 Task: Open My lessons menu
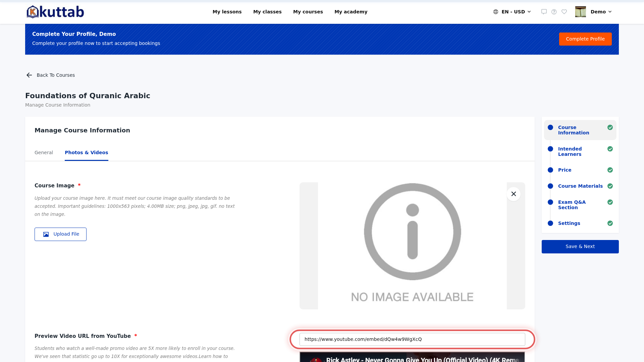click(227, 12)
